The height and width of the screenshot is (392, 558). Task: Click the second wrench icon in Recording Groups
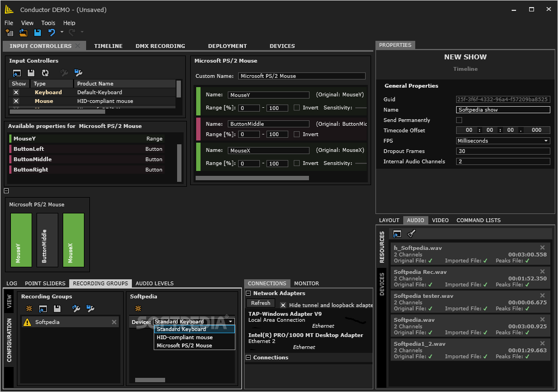[x=90, y=308]
